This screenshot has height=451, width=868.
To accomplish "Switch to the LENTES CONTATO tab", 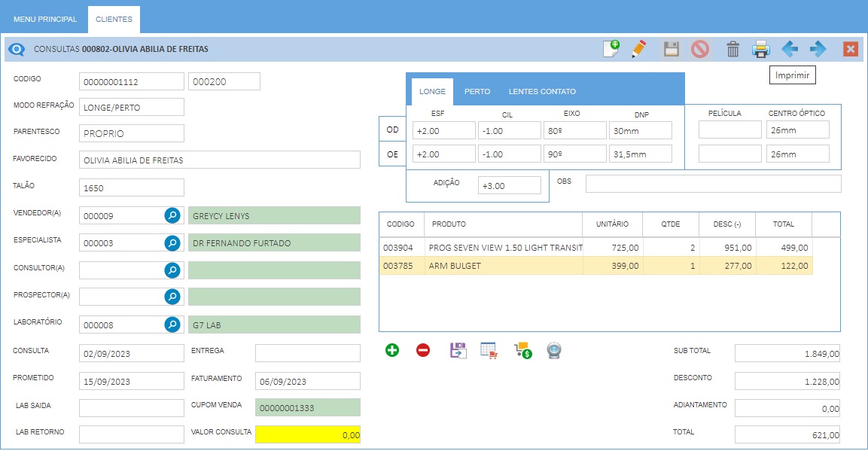I will [x=542, y=92].
